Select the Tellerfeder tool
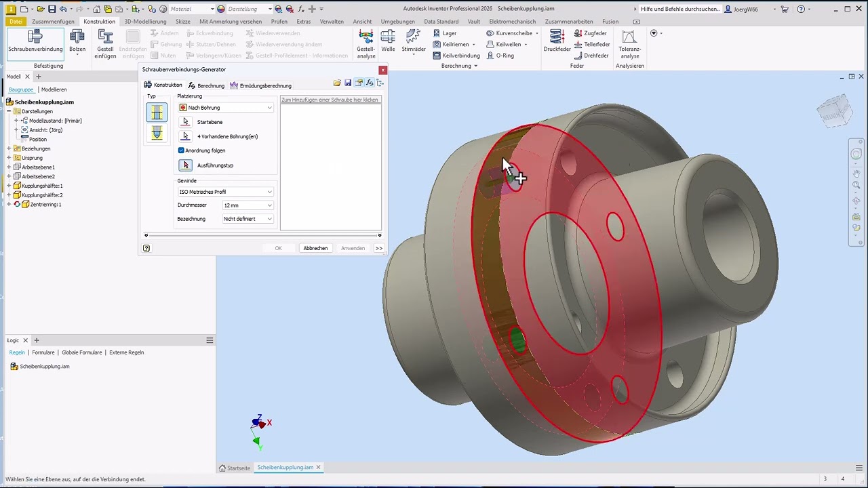 (x=592, y=44)
